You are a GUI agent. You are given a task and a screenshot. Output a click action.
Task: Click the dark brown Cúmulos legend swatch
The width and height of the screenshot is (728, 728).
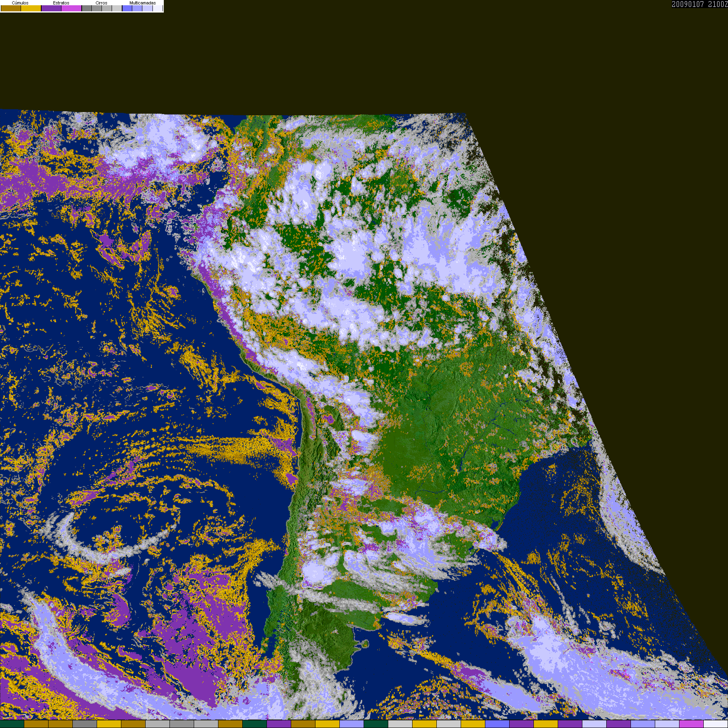tap(11, 8)
